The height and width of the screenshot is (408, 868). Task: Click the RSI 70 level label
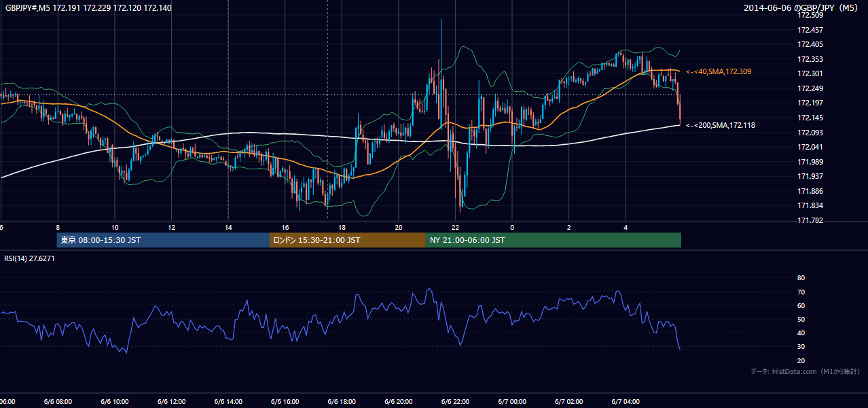point(801,292)
